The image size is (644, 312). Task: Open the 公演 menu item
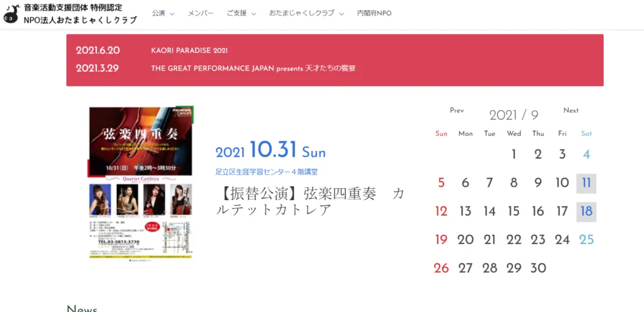158,13
